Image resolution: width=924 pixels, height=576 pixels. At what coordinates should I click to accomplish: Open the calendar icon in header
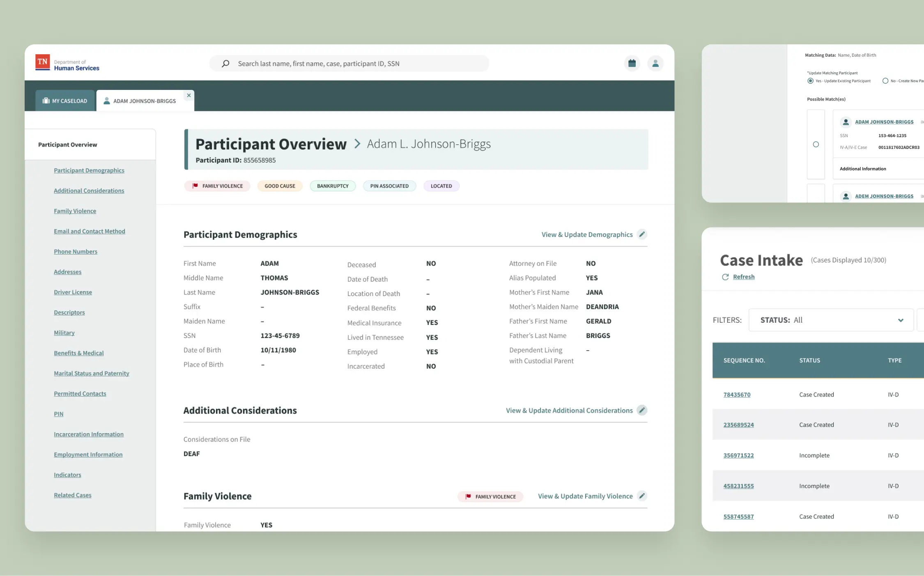[x=632, y=63]
